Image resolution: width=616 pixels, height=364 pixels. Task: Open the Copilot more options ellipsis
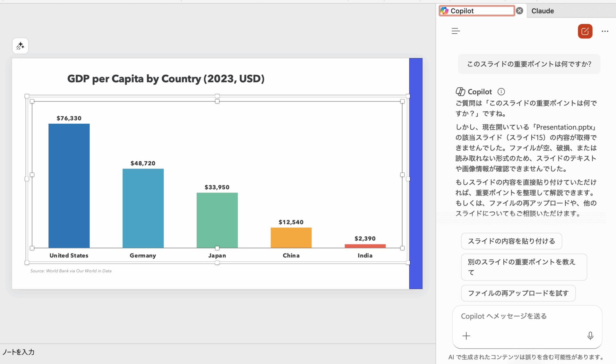coord(605,31)
